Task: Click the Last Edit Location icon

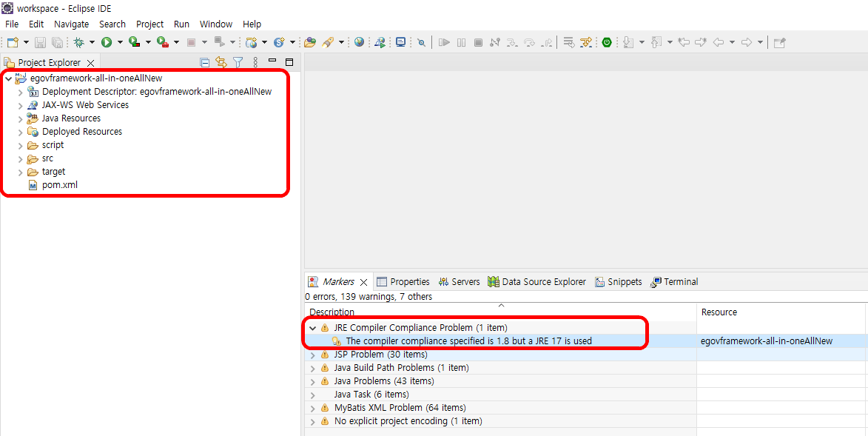Action: 684,42
